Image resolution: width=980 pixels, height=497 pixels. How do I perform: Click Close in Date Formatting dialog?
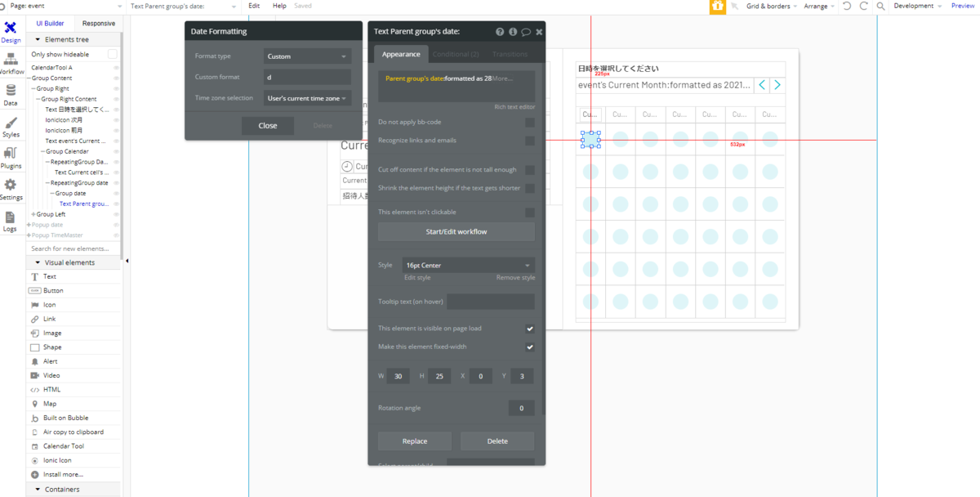click(268, 125)
